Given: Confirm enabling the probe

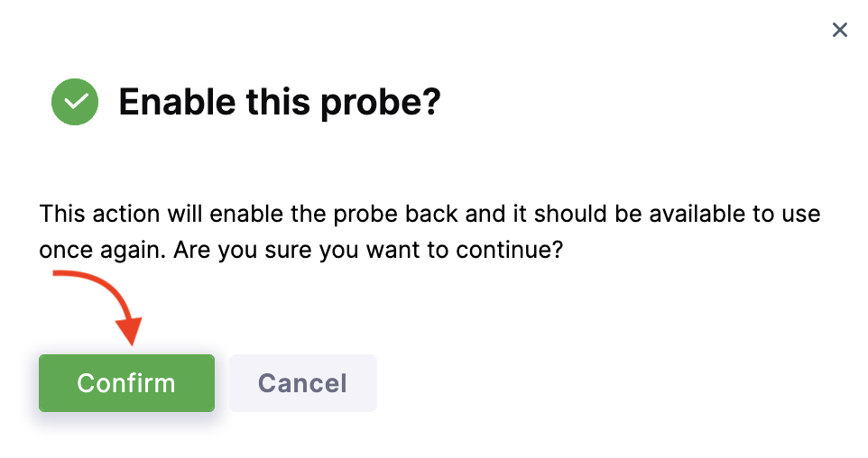Looking at the screenshot, I should (126, 383).
